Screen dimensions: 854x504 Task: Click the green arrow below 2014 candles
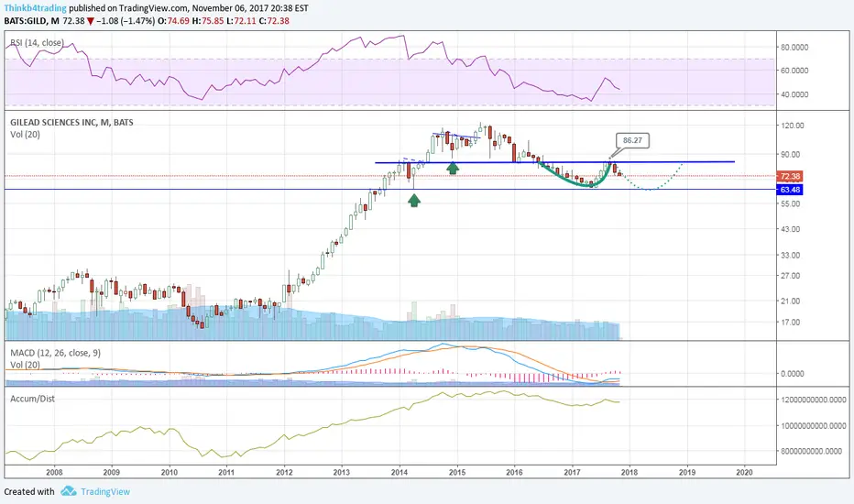coord(414,201)
